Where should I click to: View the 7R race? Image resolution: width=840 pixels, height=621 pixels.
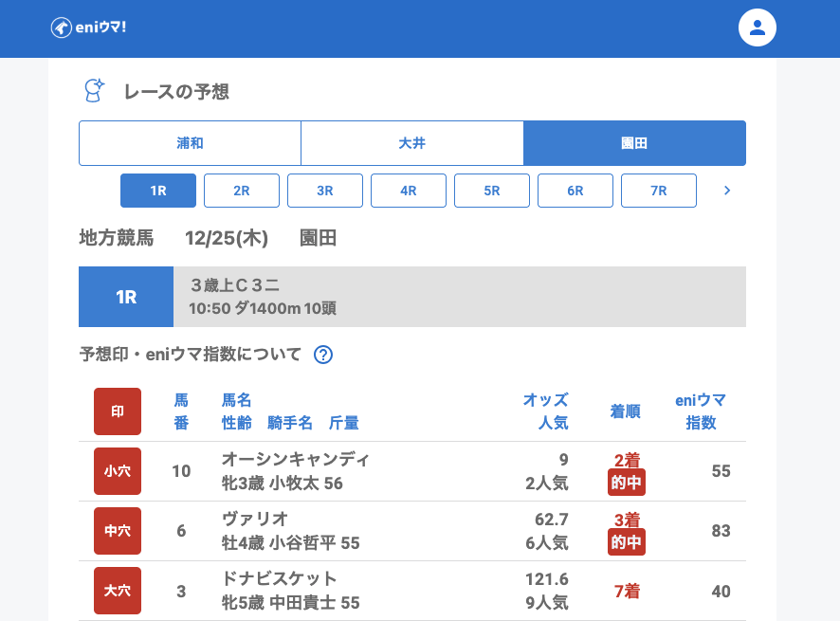pos(659,191)
